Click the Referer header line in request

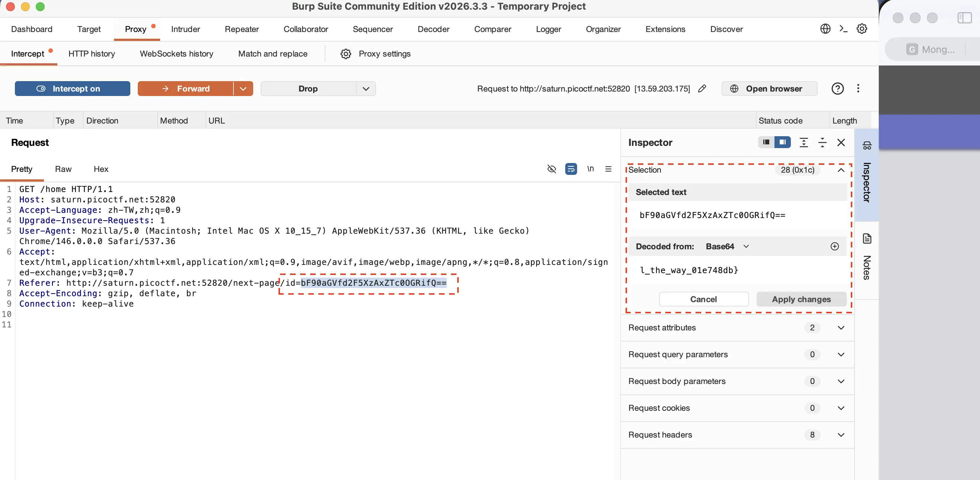pyautogui.click(x=233, y=283)
